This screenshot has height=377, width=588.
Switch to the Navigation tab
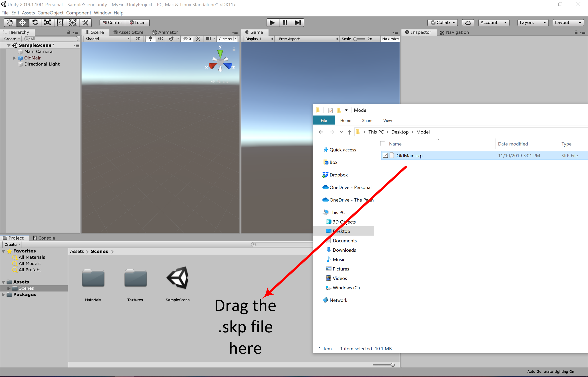click(455, 32)
